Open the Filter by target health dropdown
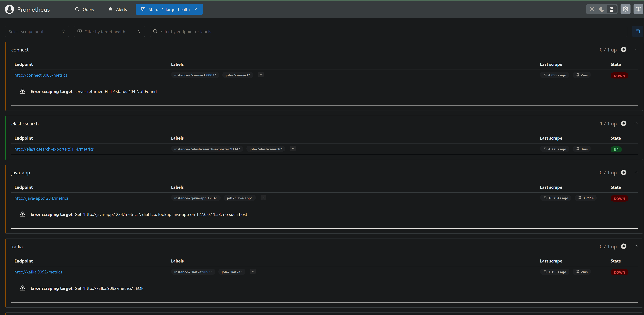This screenshot has height=315, width=644. tap(109, 31)
